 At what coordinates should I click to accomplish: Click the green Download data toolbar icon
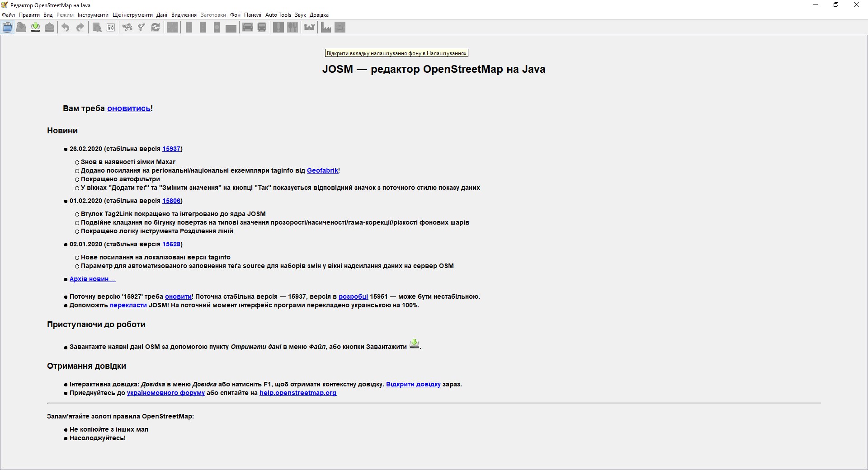[x=35, y=28]
